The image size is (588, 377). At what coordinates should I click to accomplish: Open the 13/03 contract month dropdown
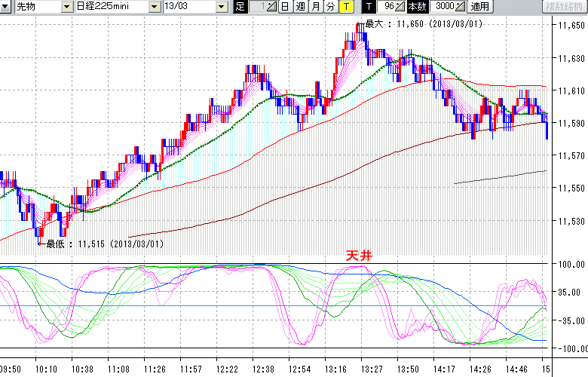pos(221,7)
